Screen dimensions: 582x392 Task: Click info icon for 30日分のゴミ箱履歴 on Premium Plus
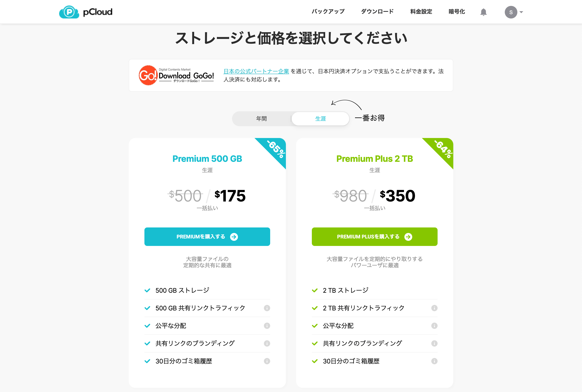point(434,361)
